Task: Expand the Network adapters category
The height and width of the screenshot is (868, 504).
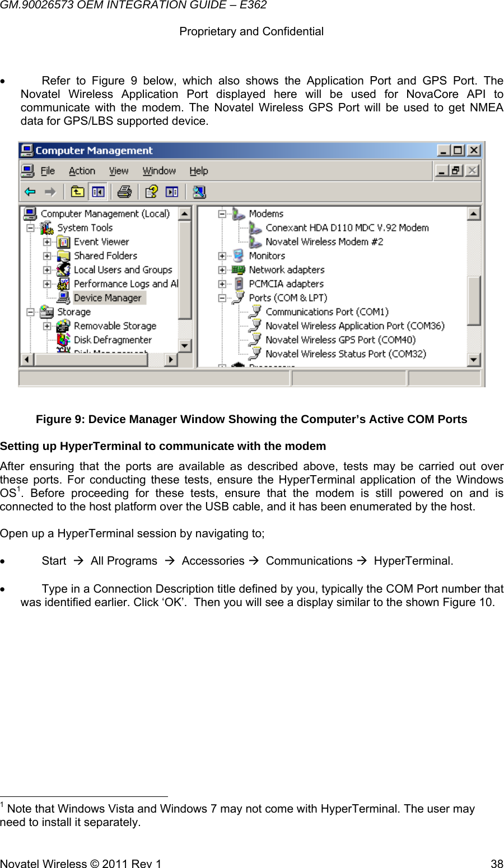Action: 222,270
